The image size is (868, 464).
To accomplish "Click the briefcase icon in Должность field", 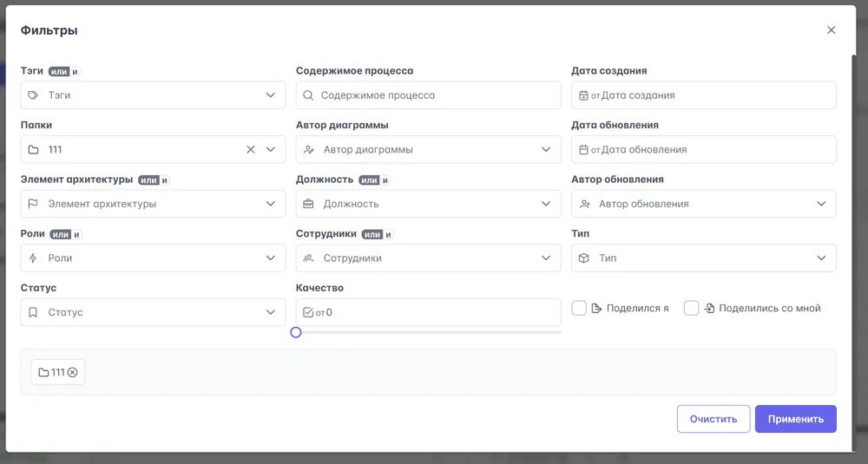I will (309, 204).
